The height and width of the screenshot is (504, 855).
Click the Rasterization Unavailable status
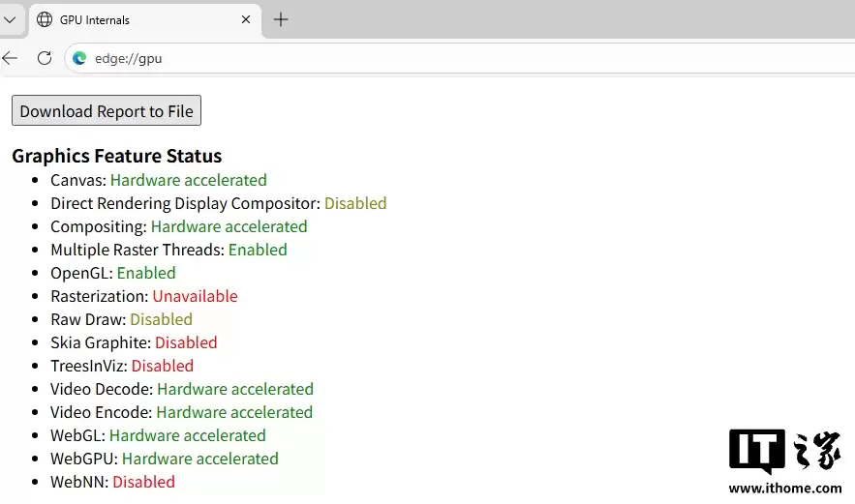coord(195,296)
